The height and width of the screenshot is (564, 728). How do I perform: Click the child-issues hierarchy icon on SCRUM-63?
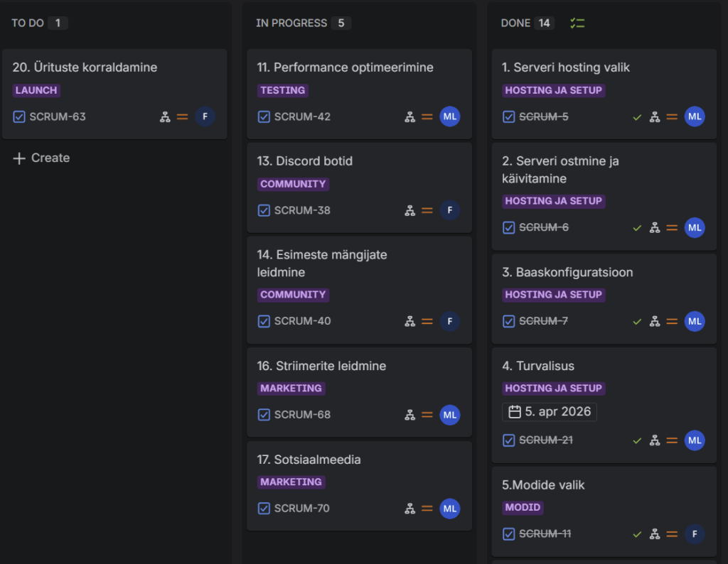pos(165,116)
